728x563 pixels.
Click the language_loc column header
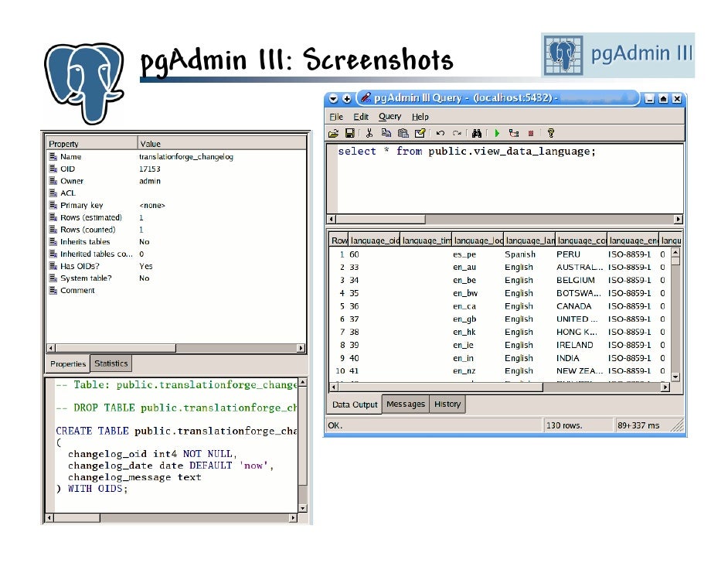[x=478, y=241]
